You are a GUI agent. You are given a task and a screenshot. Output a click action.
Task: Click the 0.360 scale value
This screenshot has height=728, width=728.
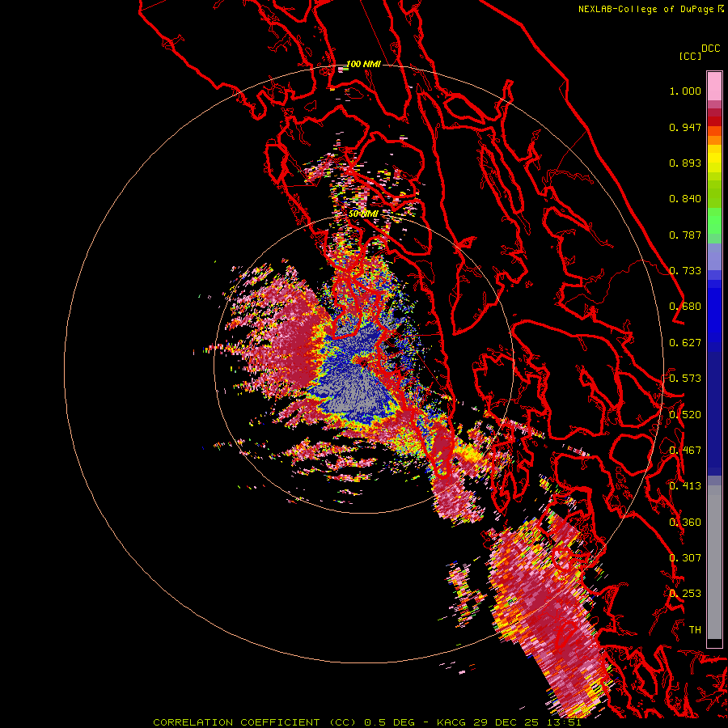coord(685,522)
